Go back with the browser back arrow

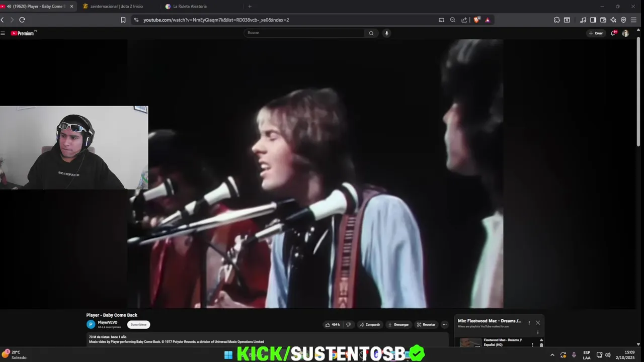(x=3, y=20)
